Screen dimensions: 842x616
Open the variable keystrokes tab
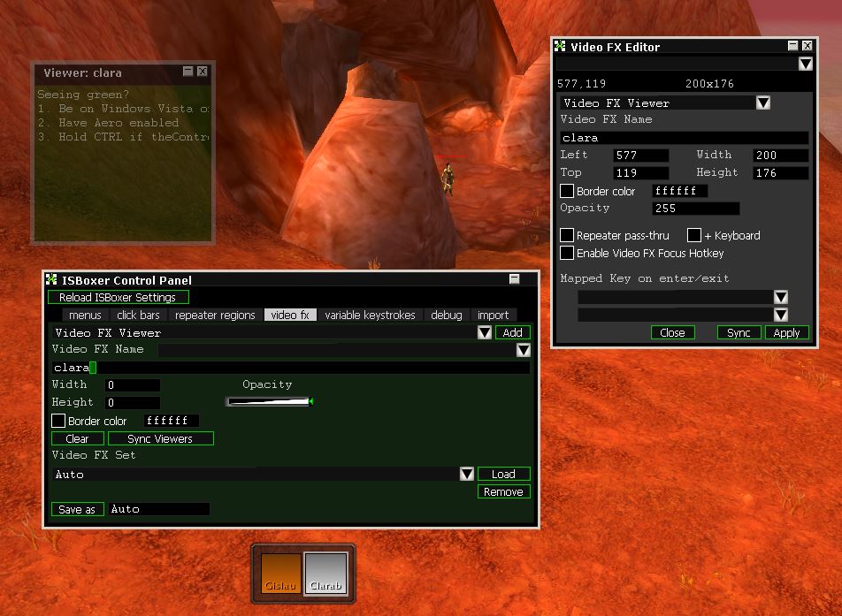(x=370, y=315)
